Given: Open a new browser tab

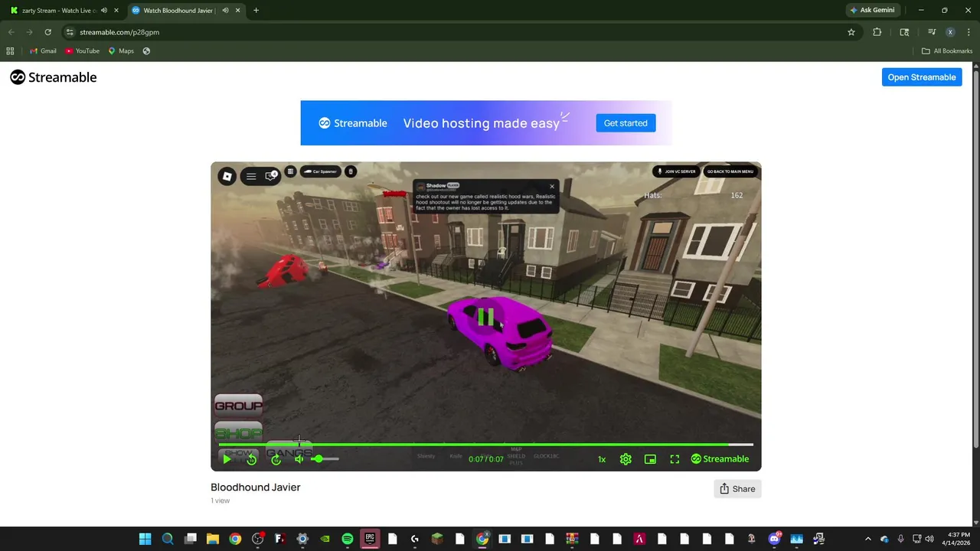Looking at the screenshot, I should click(256, 11).
